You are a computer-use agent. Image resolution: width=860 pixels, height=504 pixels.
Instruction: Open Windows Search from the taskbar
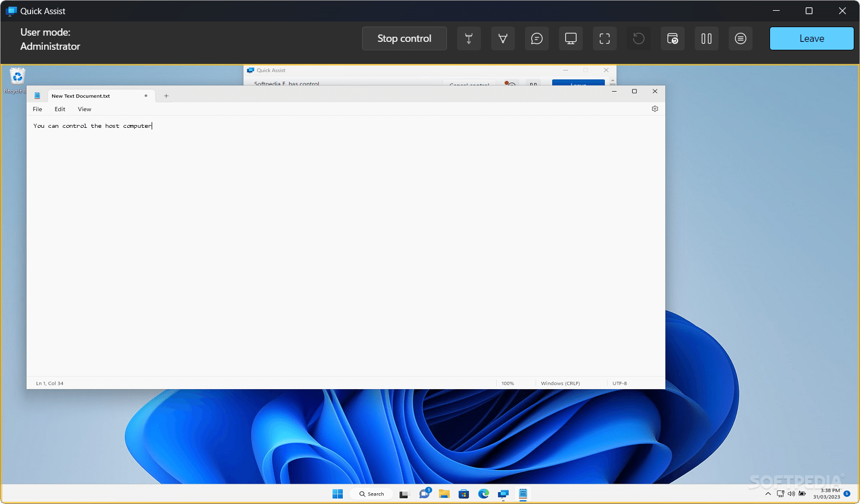(x=371, y=493)
